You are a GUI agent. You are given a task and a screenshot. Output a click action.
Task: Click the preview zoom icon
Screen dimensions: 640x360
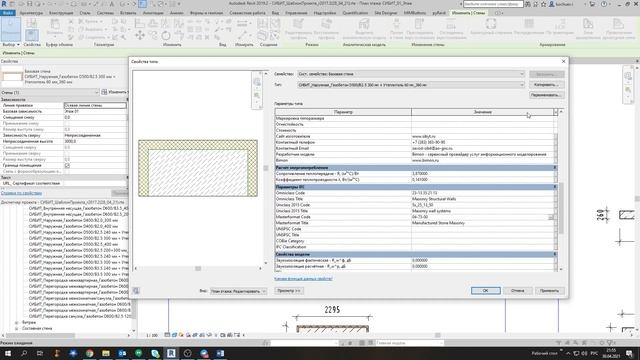pyautogui.click(x=257, y=96)
